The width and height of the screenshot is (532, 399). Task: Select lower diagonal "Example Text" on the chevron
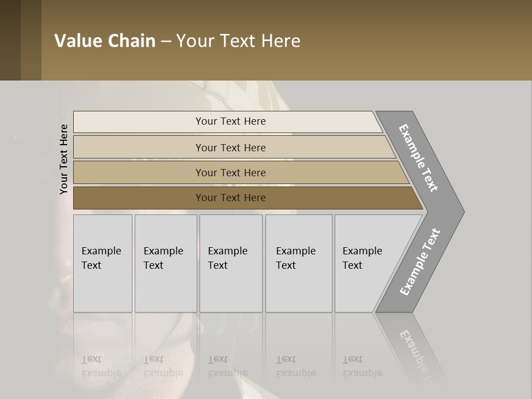click(x=420, y=262)
